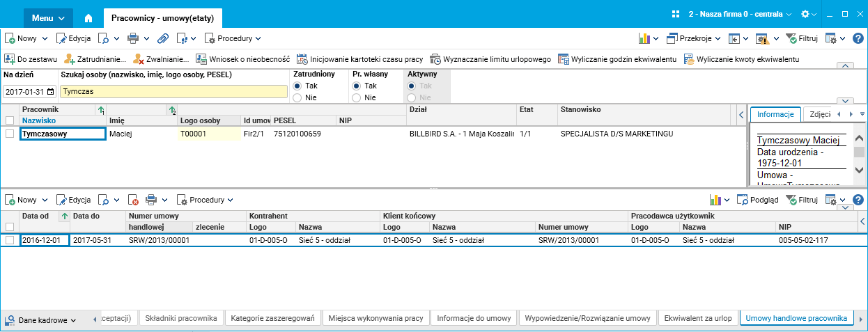Select the Pracownicy - umowy(etaty) window tab
Screen dimensions: 868x332
pyautogui.click(x=162, y=18)
